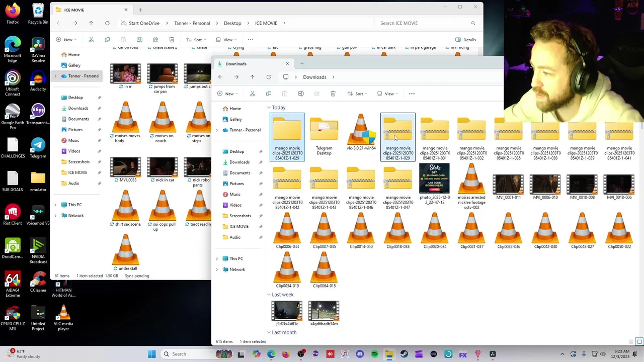The height and width of the screenshot is (362, 644).
Task: Click Start OneDrive breadcrumb in ICE MOVIE
Action: point(144,23)
